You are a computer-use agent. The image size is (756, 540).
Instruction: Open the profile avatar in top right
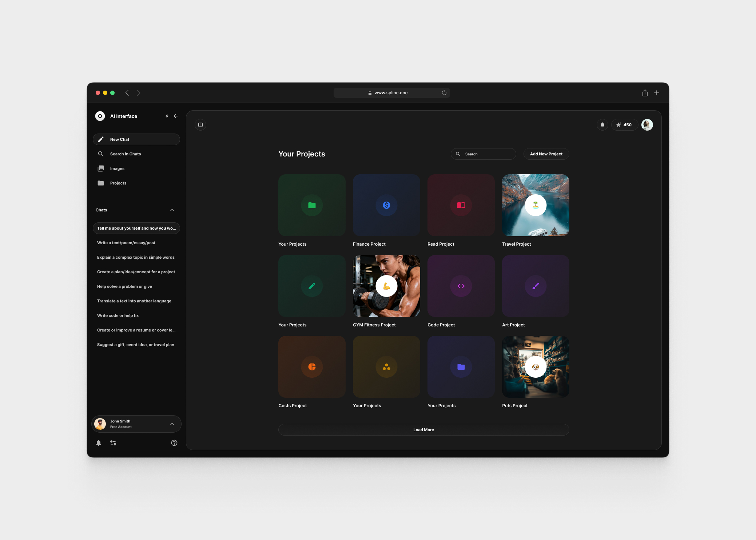tap(647, 125)
